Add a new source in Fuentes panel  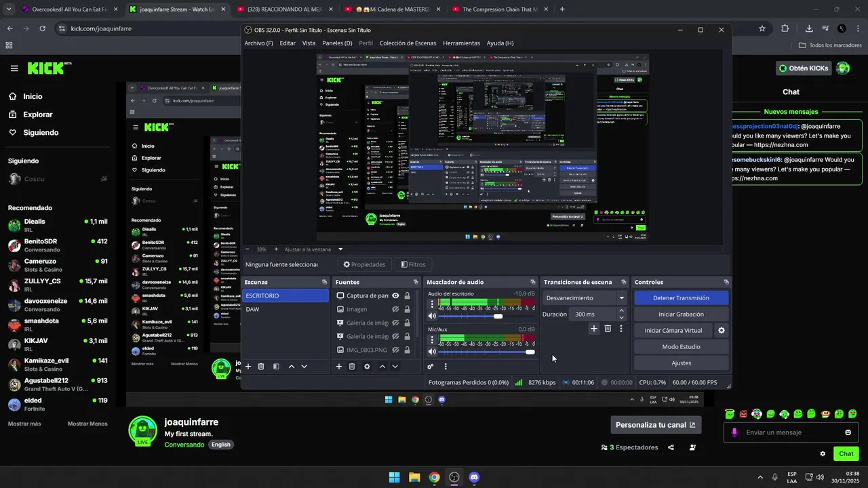tap(339, 367)
